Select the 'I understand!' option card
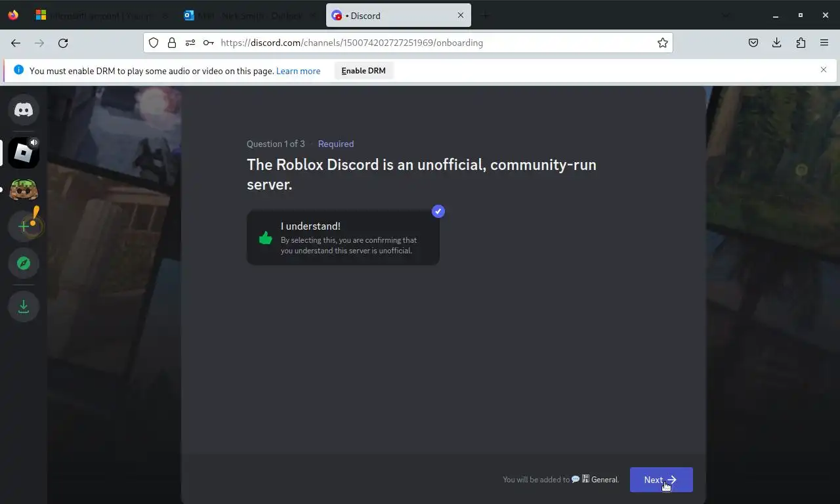The height and width of the screenshot is (504, 840). coord(343,238)
